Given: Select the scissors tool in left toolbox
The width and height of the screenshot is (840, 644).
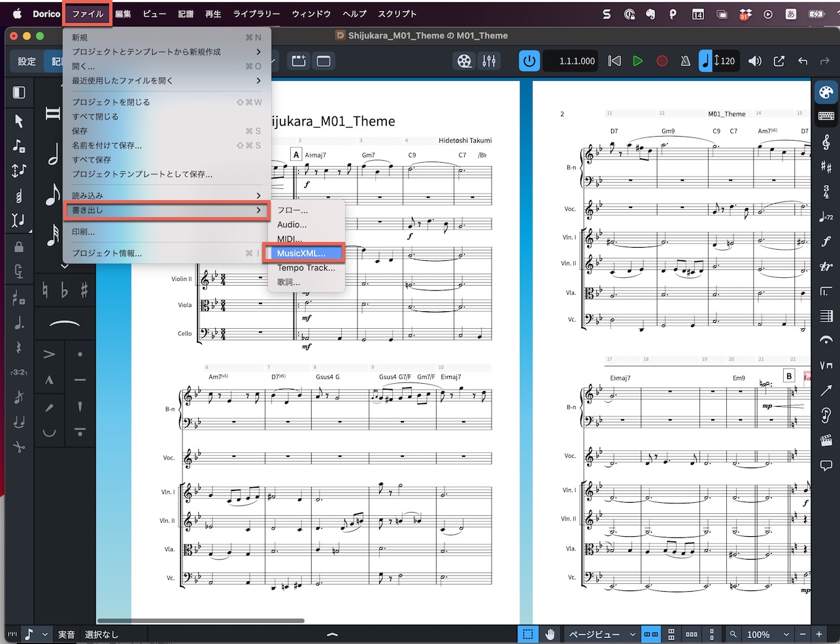Looking at the screenshot, I should point(19,447).
